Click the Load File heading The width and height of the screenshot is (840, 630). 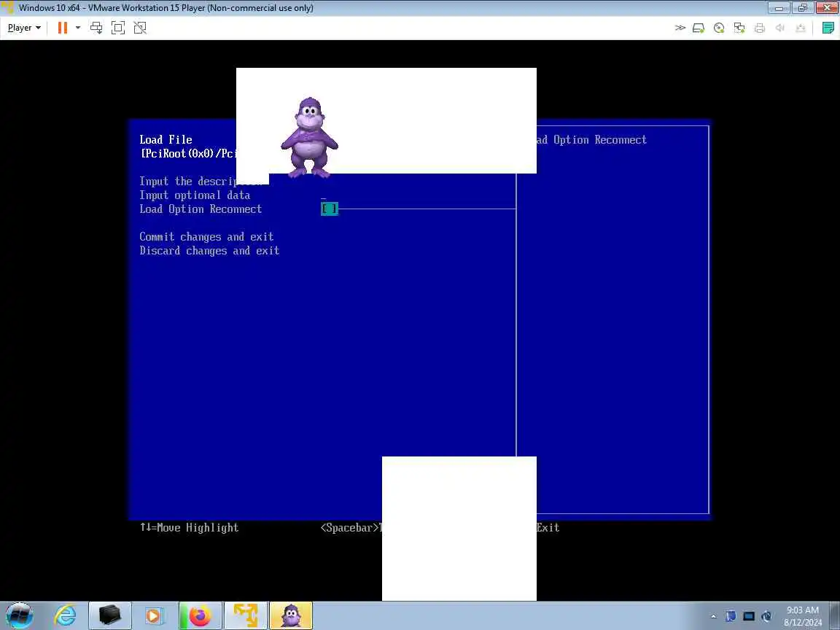(166, 139)
